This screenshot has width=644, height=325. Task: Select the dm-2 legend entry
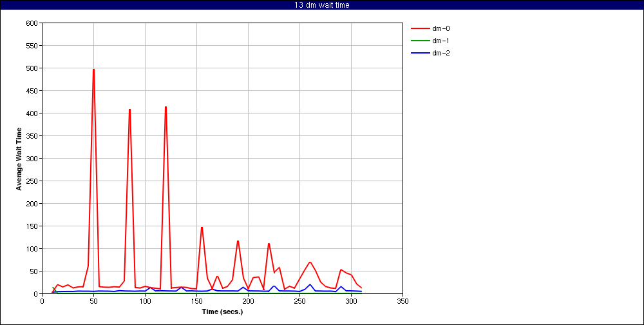430,53
